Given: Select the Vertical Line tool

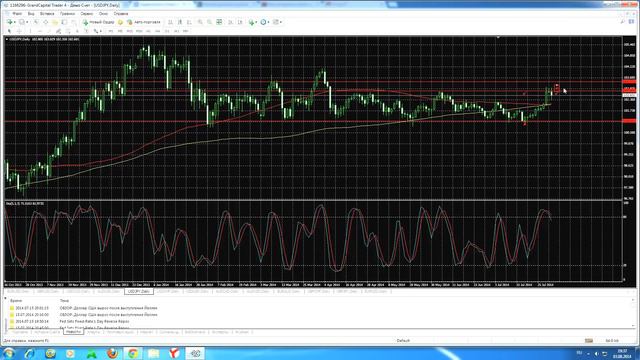Looking at the screenshot, I should coord(30,31).
